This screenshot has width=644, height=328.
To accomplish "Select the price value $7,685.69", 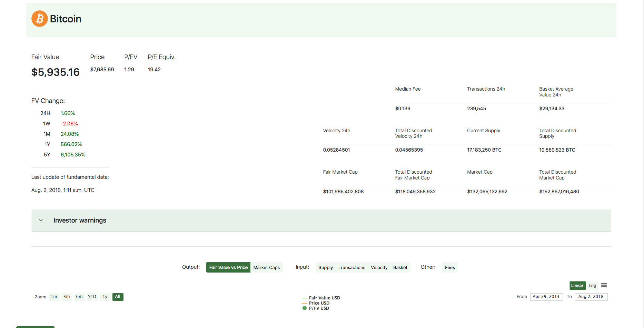I will [102, 70].
